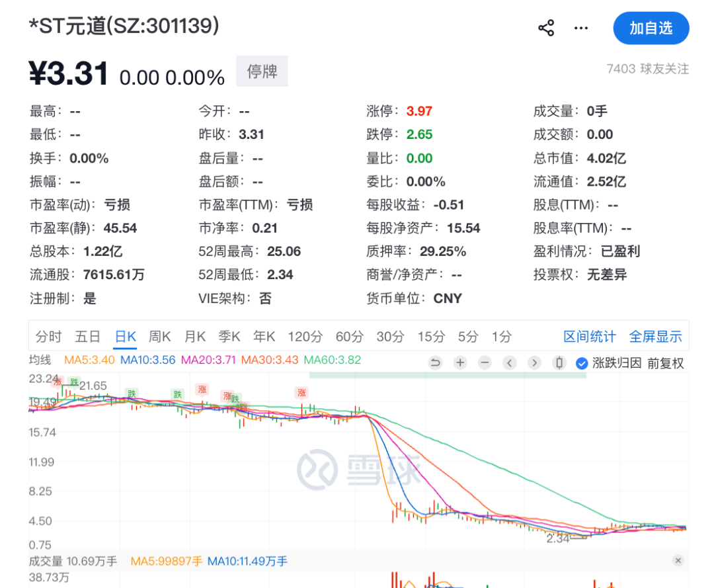The height and width of the screenshot is (588, 714).
Task: Click the 质押率 value 29.25%
Action: (x=442, y=251)
